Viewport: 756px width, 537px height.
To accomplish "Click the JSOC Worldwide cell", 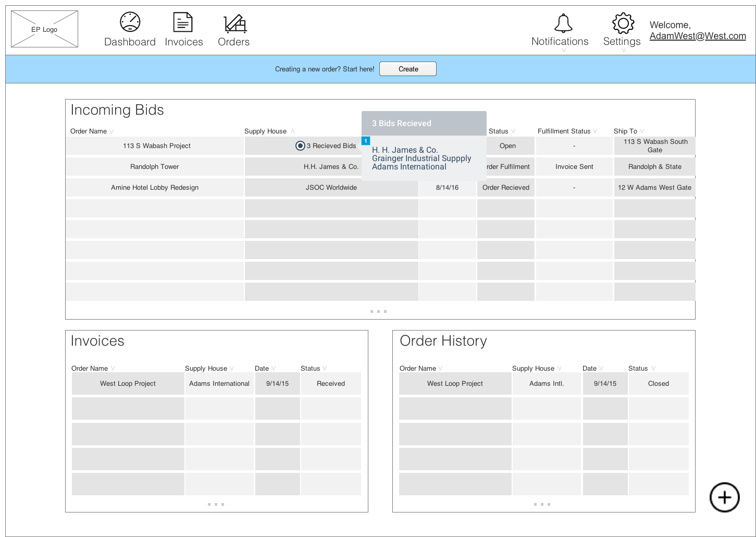I will [x=331, y=188].
